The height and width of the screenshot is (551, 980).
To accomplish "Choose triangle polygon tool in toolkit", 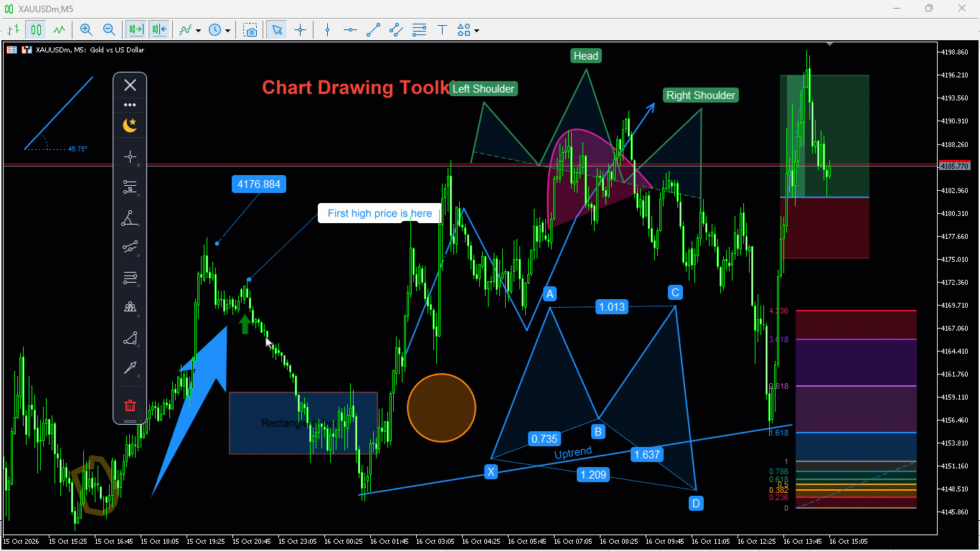I will click(130, 338).
